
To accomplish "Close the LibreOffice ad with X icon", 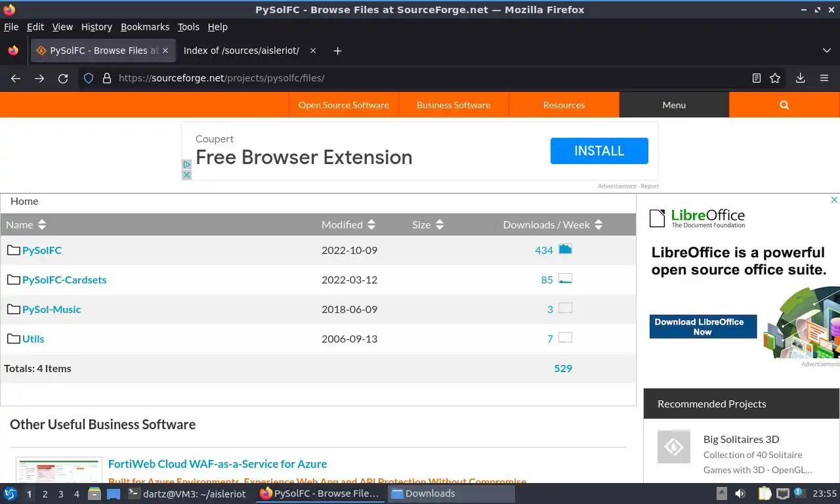I will [x=834, y=199].
